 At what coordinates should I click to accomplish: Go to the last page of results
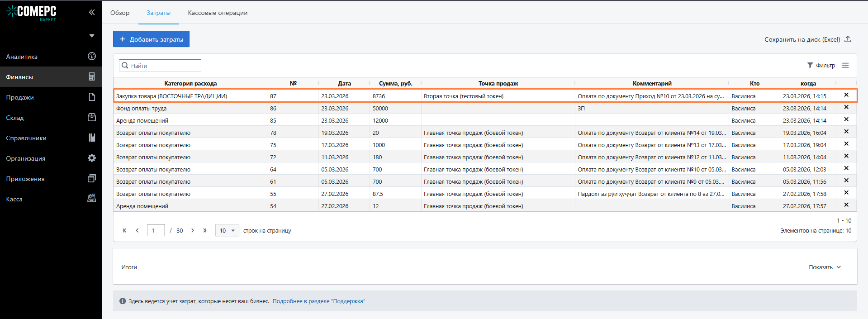[205, 230]
